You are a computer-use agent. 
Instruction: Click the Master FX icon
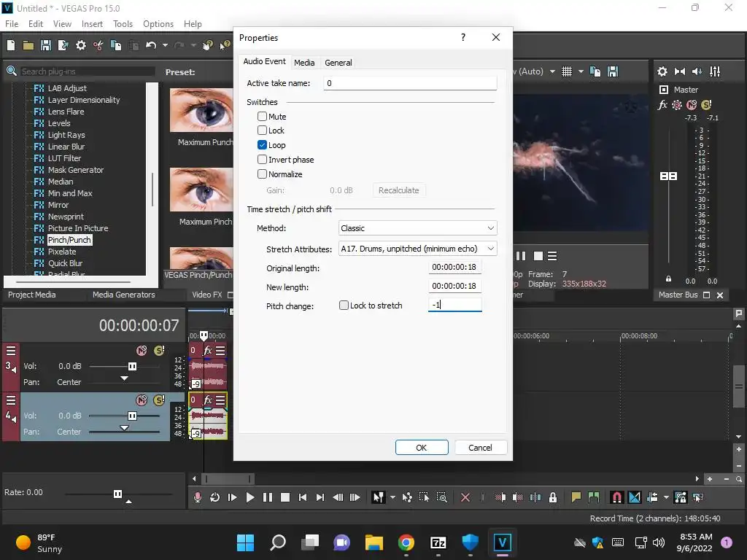(662, 105)
